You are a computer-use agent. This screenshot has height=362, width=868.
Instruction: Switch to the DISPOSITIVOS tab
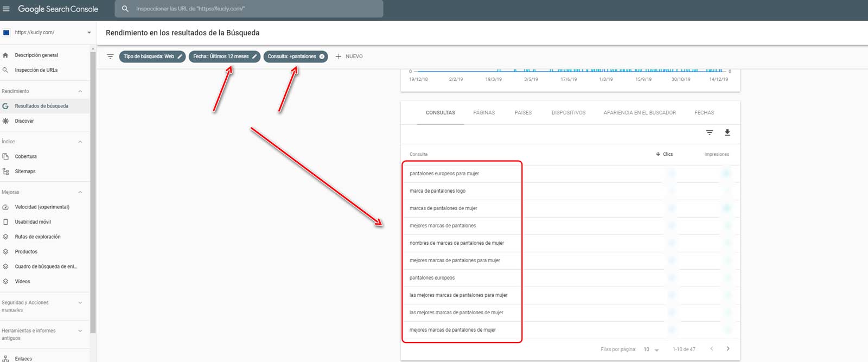(568, 113)
